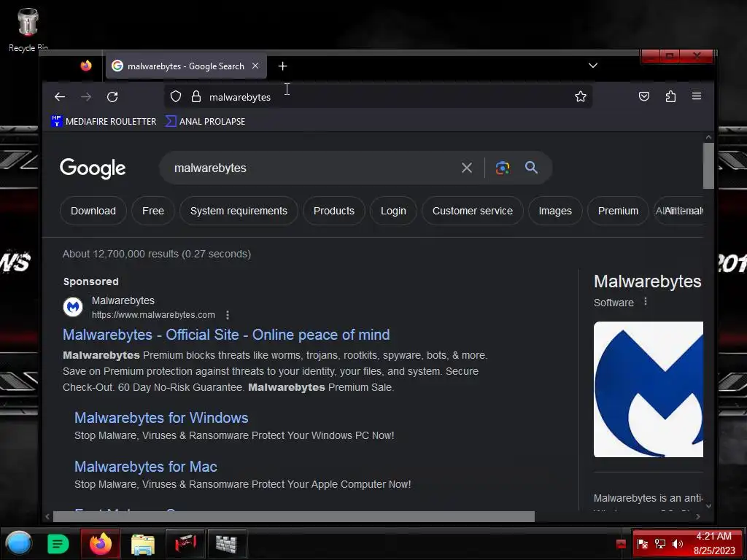Open the tracking protection shield icon
This screenshot has height=560, width=747.
tap(176, 97)
